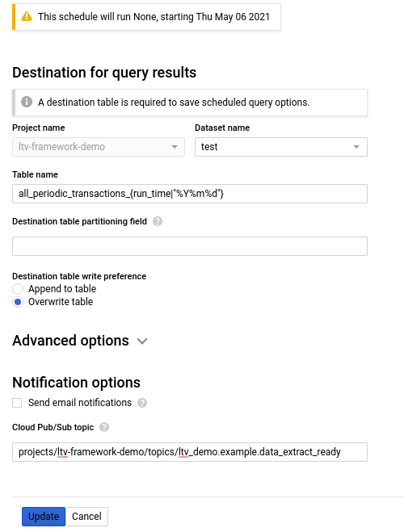This screenshot has width=404, height=532.
Task: Open the Dataset name dropdown showing test
Action: click(280, 147)
